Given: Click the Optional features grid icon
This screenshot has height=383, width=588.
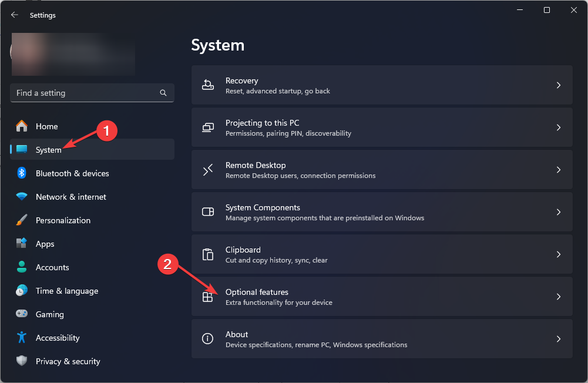Looking at the screenshot, I should 207,297.
